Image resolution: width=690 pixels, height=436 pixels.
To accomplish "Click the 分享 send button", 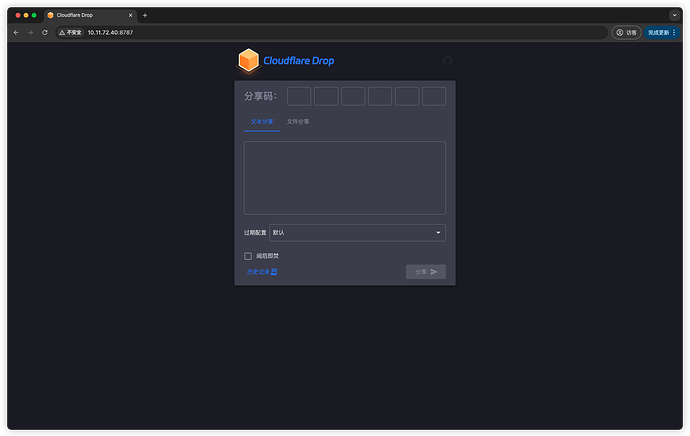I will (426, 272).
